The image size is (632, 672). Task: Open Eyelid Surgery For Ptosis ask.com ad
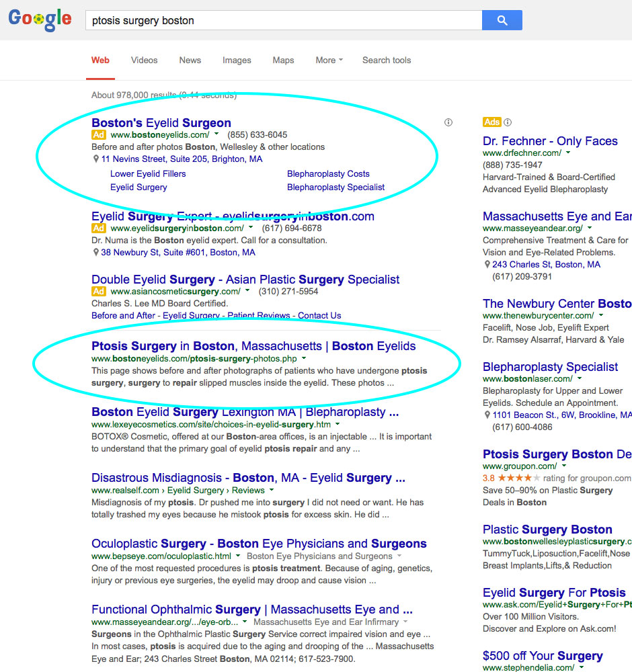[554, 593]
